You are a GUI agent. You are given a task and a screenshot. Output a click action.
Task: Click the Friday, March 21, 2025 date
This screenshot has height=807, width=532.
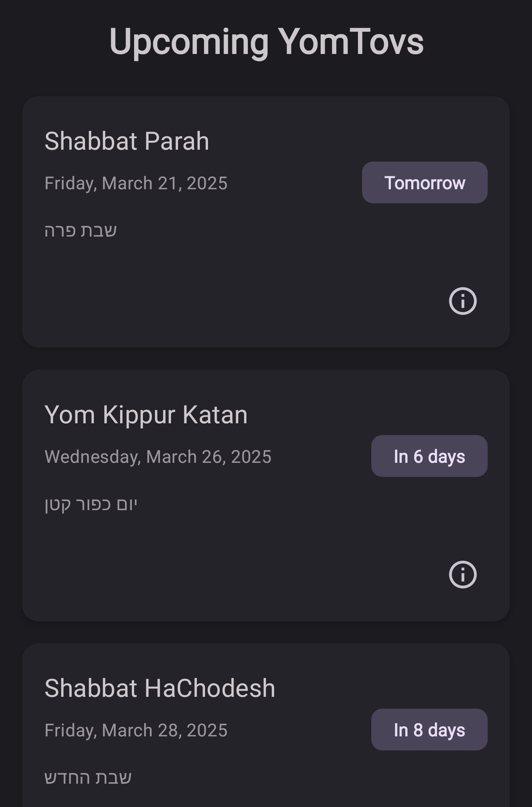point(136,183)
